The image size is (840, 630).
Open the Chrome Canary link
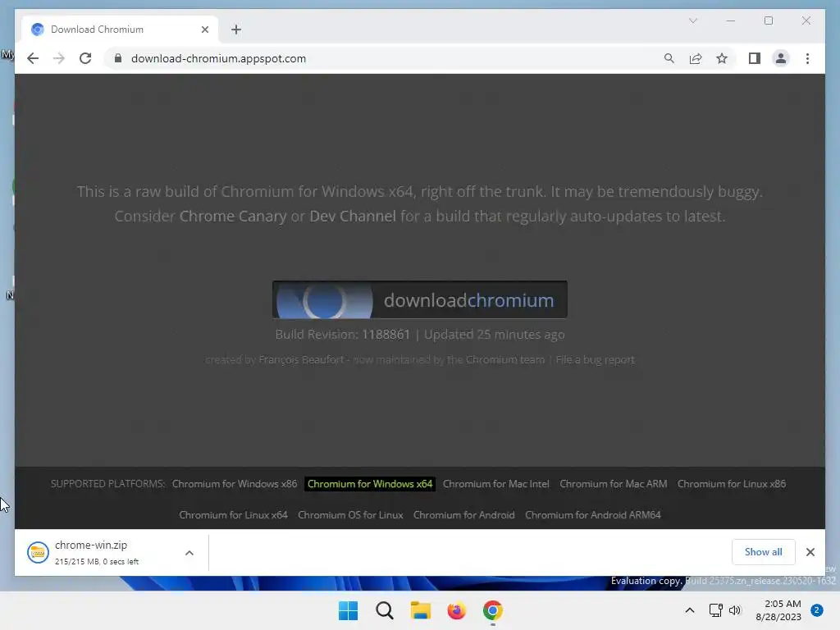[x=232, y=217]
